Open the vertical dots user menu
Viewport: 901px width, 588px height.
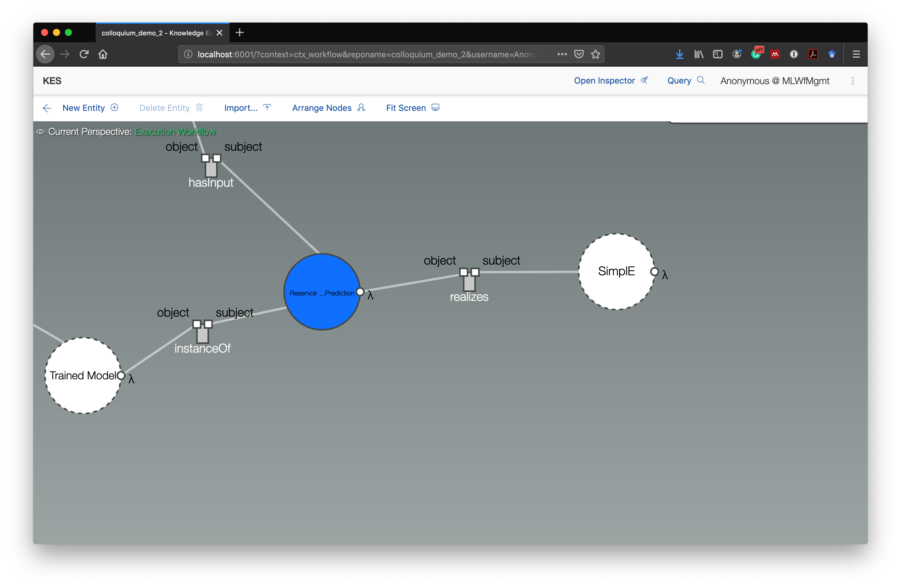click(x=853, y=81)
